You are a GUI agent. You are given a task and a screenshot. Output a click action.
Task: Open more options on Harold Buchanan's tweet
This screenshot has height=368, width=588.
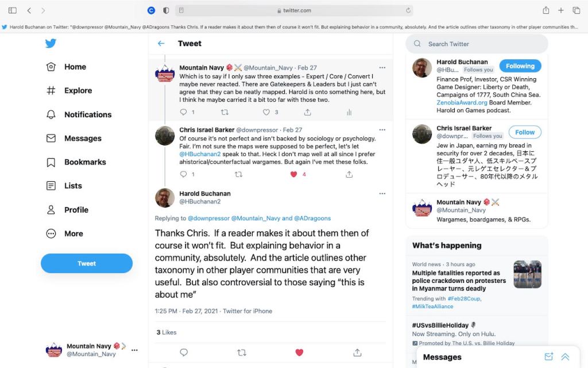[382, 194]
